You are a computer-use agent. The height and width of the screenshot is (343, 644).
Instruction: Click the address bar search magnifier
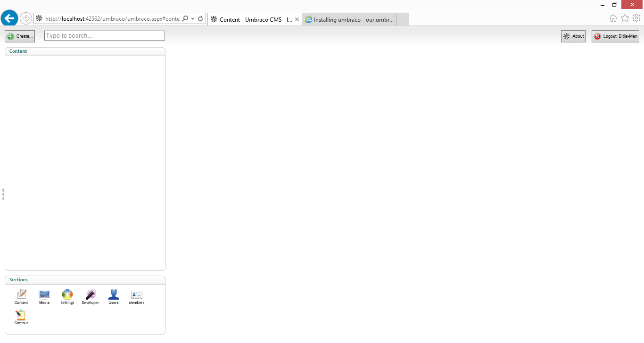185,19
